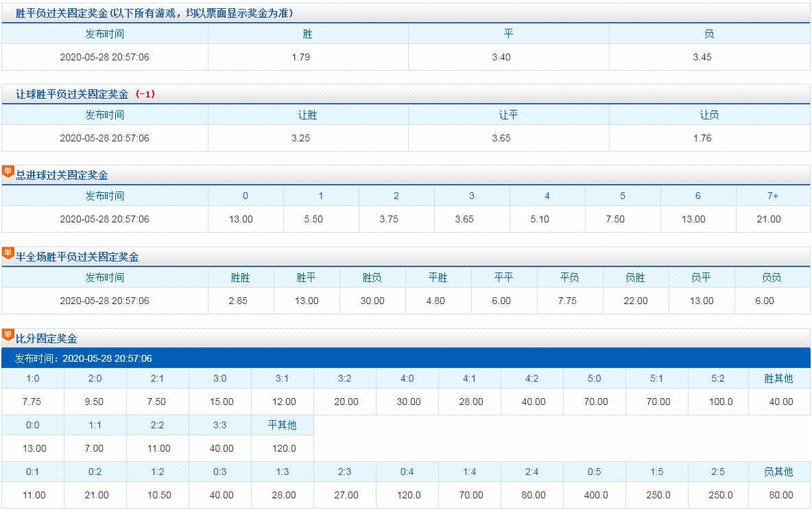Viewport: 812px width, 510px height.
Task: Select score 3:0 odds 15.00
Action: coord(221,402)
